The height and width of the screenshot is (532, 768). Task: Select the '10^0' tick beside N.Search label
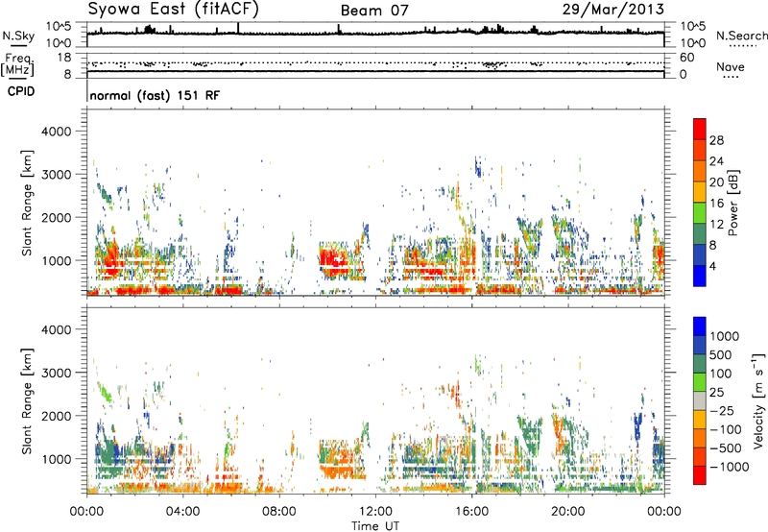[692, 43]
